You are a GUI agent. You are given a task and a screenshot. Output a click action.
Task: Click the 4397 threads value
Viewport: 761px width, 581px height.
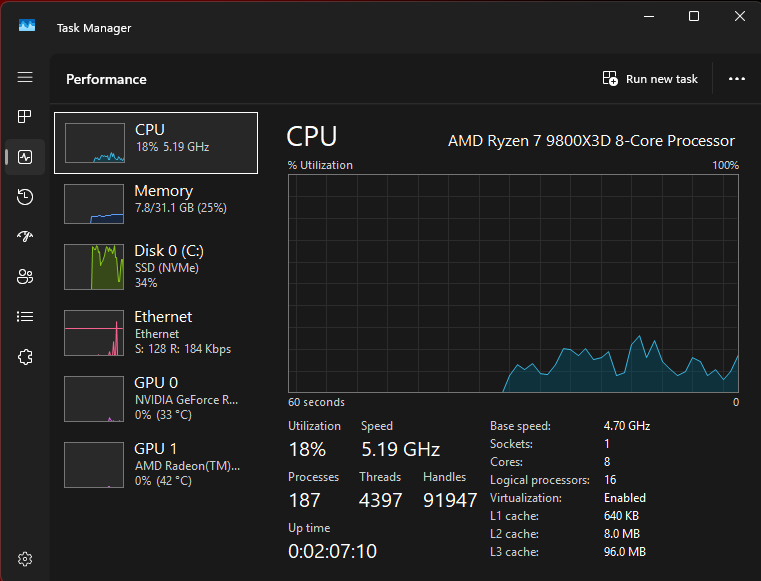tap(380, 500)
